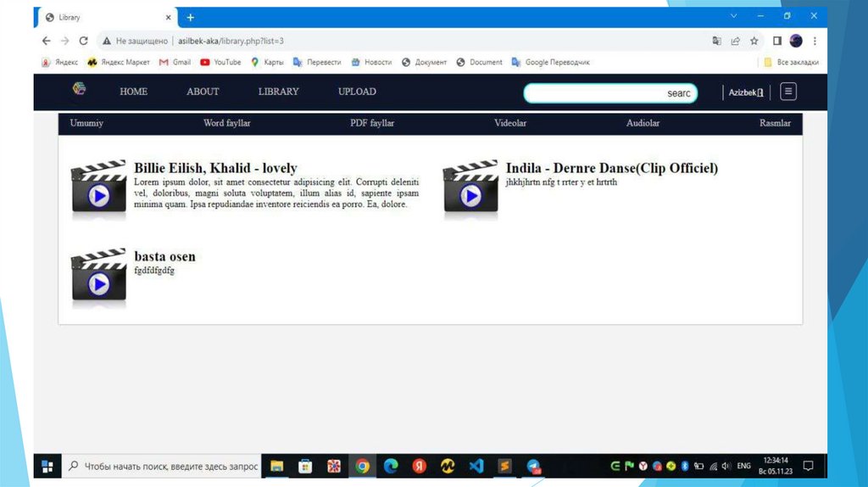Open the Windows notification center icon
The width and height of the screenshot is (868, 487).
pyautogui.click(x=808, y=466)
